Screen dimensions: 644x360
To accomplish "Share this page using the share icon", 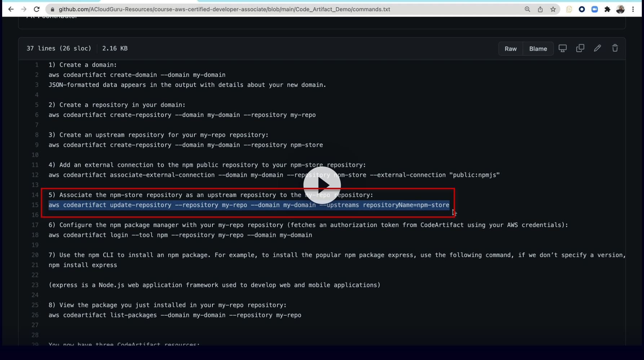I will (540, 9).
